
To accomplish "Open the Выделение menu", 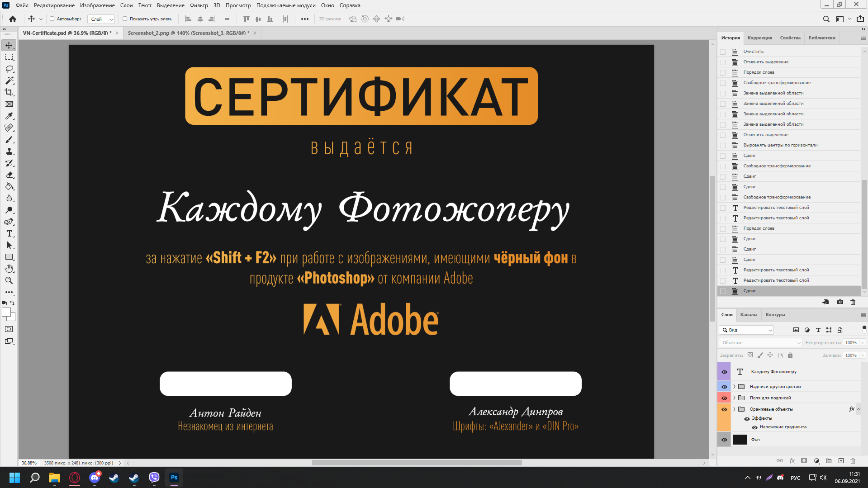I will tap(171, 5).
